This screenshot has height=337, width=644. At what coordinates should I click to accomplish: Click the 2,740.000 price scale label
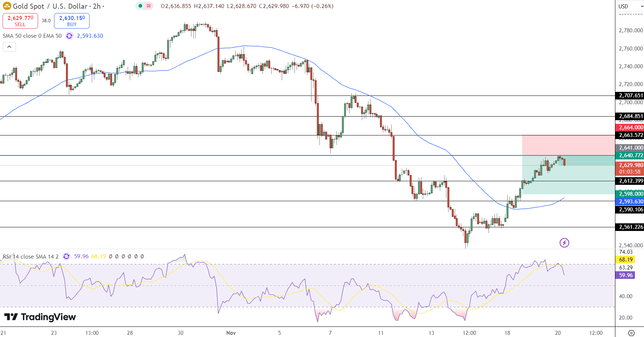631,66
